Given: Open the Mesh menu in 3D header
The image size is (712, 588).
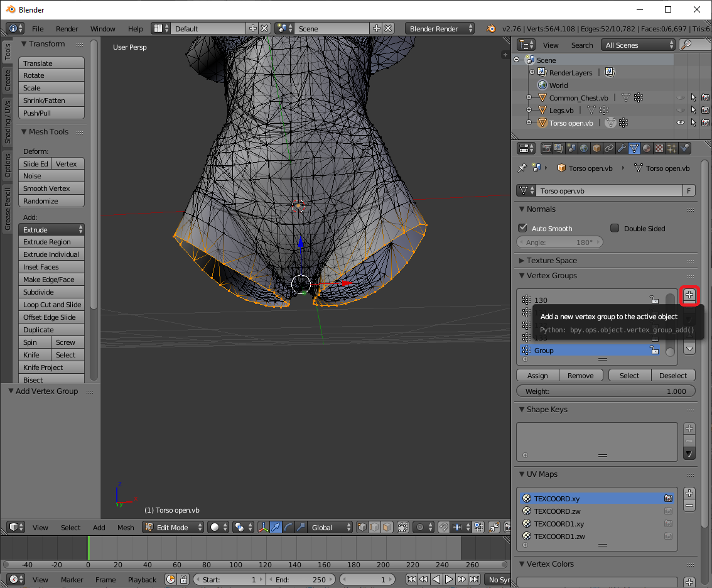Looking at the screenshot, I should [126, 528].
